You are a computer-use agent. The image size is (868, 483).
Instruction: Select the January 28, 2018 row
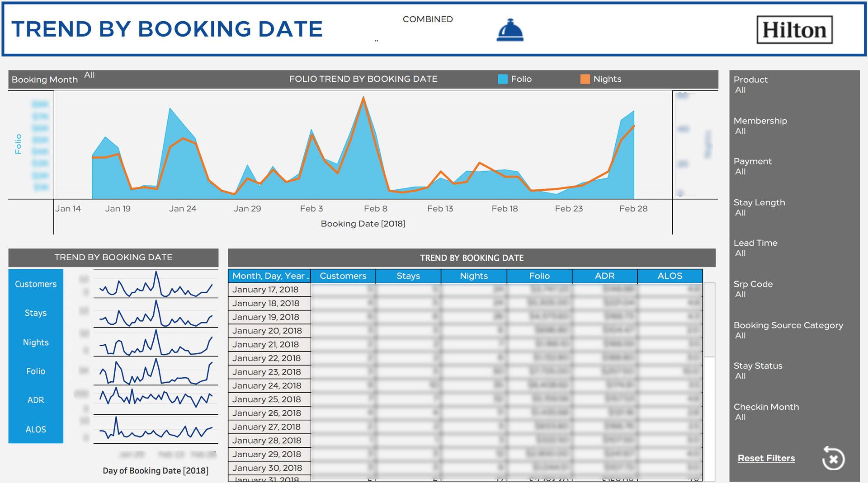click(x=465, y=441)
